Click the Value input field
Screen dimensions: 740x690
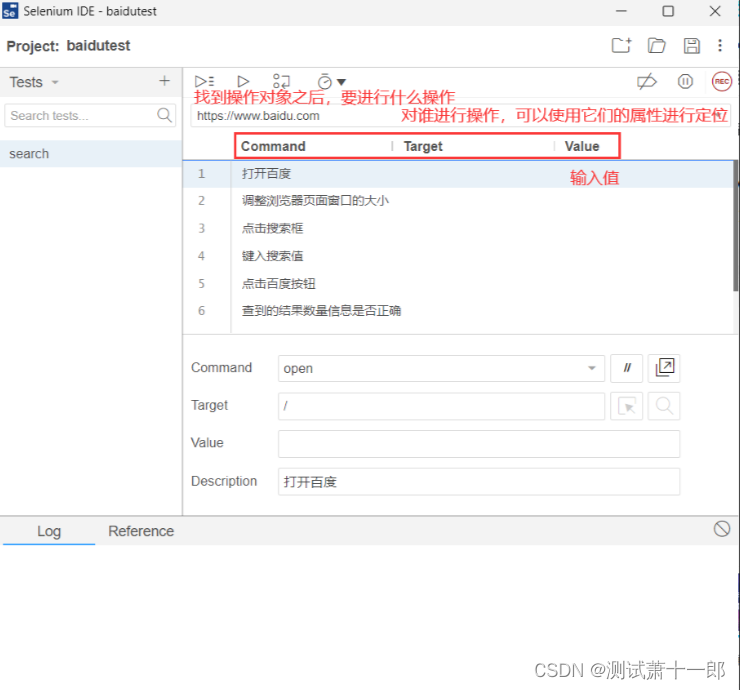[x=479, y=444]
